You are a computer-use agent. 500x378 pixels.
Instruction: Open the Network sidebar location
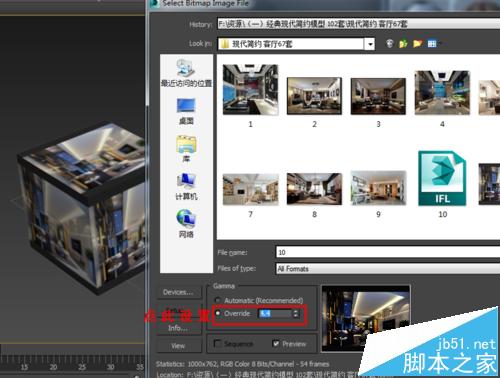tap(186, 224)
